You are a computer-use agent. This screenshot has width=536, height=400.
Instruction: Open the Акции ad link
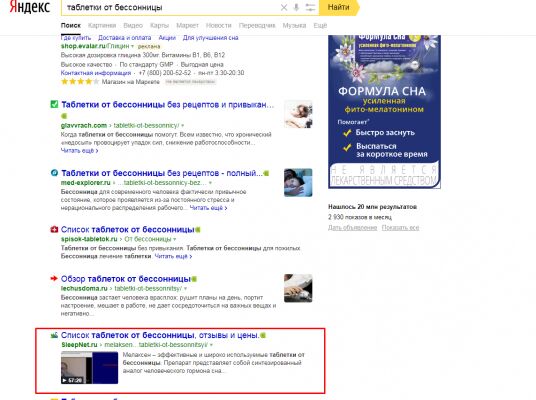(167, 38)
